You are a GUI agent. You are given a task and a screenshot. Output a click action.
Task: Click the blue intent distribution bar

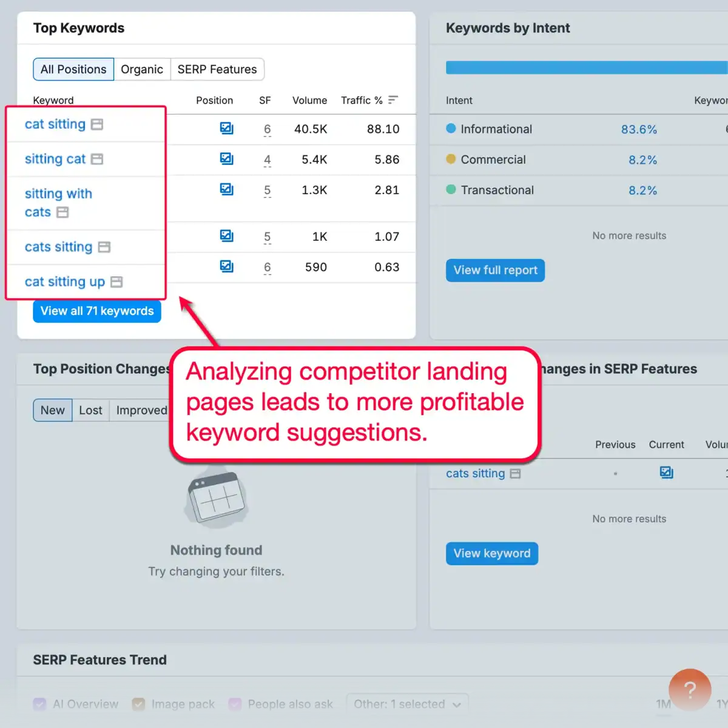[x=585, y=67]
